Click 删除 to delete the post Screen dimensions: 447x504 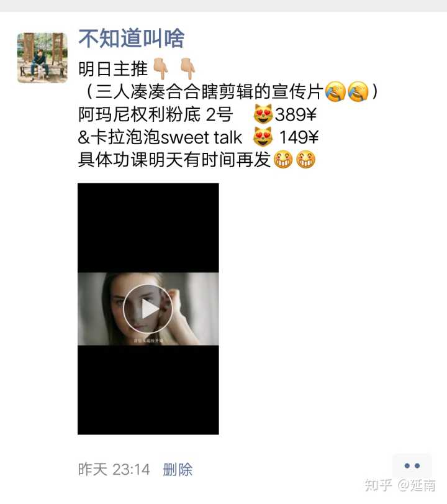(178, 470)
